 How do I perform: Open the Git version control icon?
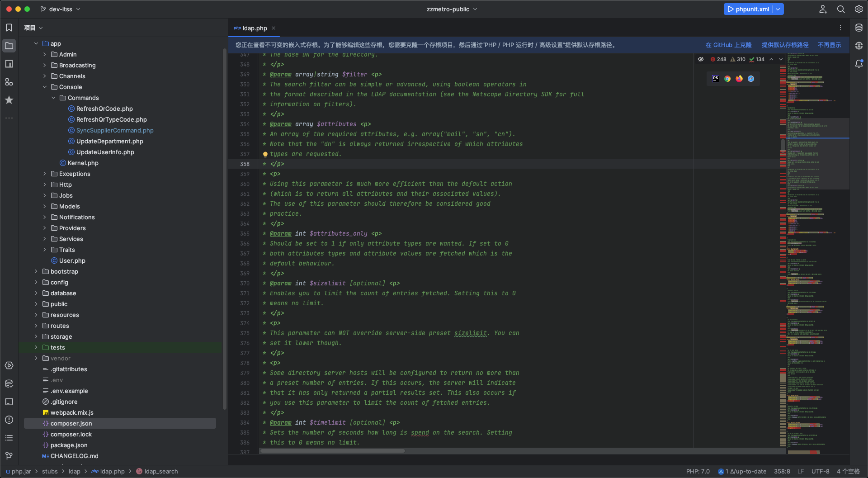[x=9, y=456]
